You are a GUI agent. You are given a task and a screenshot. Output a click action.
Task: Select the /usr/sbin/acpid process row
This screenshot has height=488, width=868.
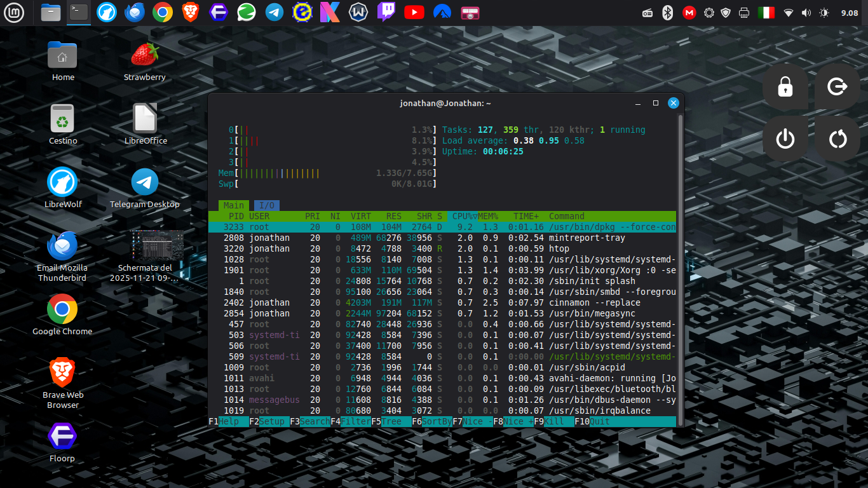tap(442, 367)
